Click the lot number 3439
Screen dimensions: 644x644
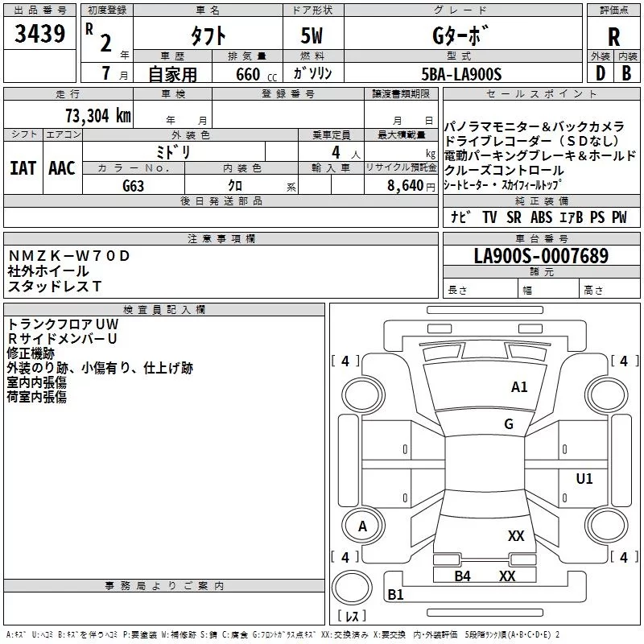[39, 33]
